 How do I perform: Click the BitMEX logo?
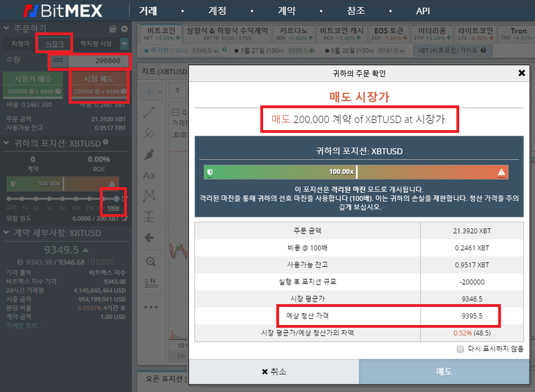click(63, 11)
